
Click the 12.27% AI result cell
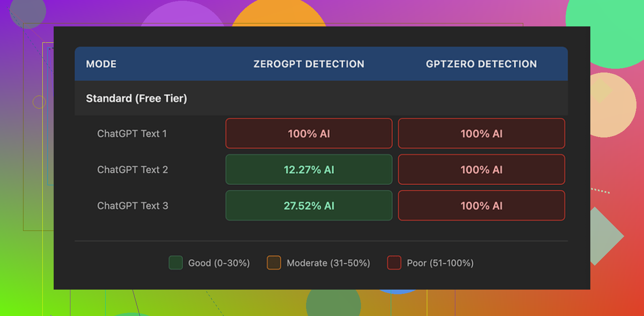(309, 170)
